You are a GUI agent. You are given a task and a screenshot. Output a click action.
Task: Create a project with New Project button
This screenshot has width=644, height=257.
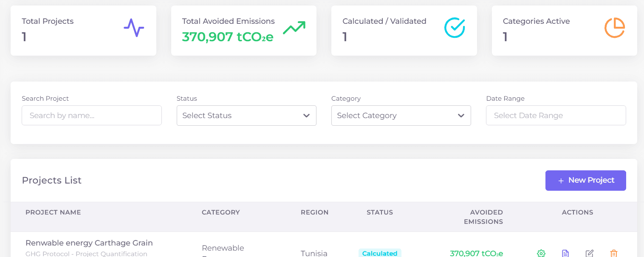[585, 181]
